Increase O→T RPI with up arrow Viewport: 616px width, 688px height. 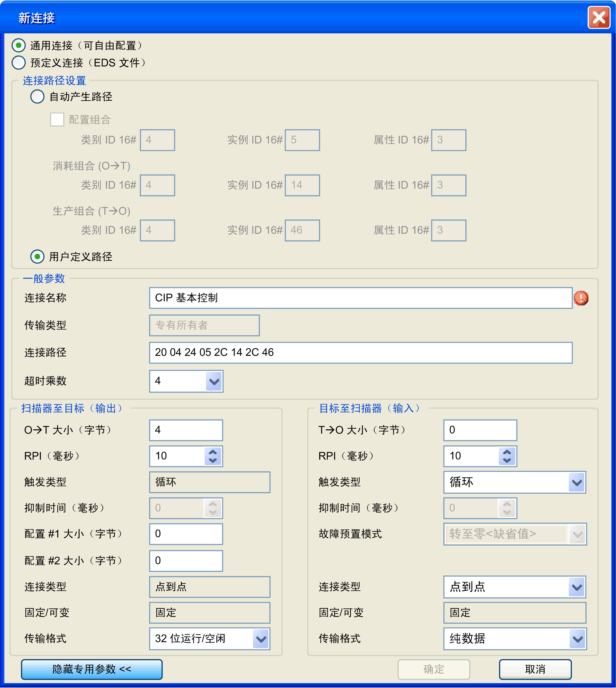(212, 452)
